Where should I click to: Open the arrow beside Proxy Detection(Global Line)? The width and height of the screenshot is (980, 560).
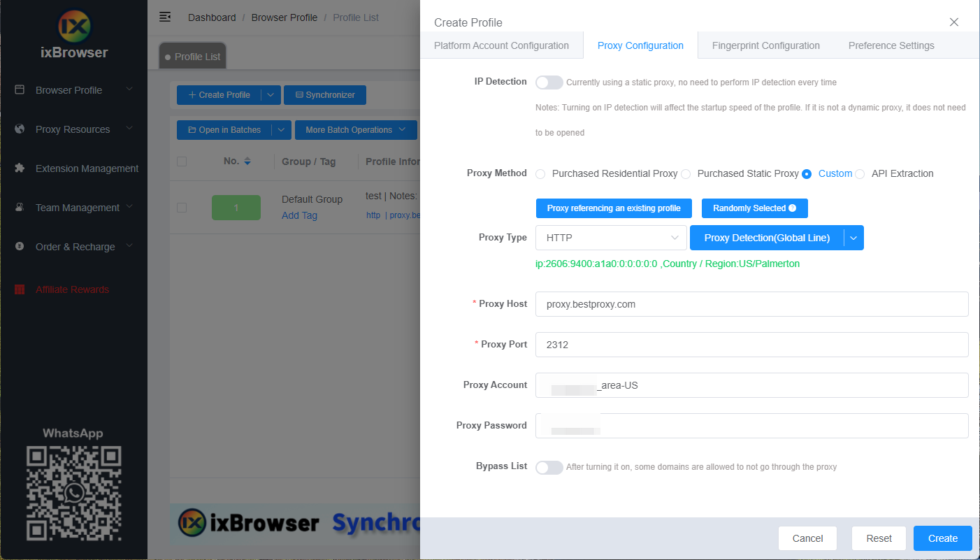click(854, 238)
